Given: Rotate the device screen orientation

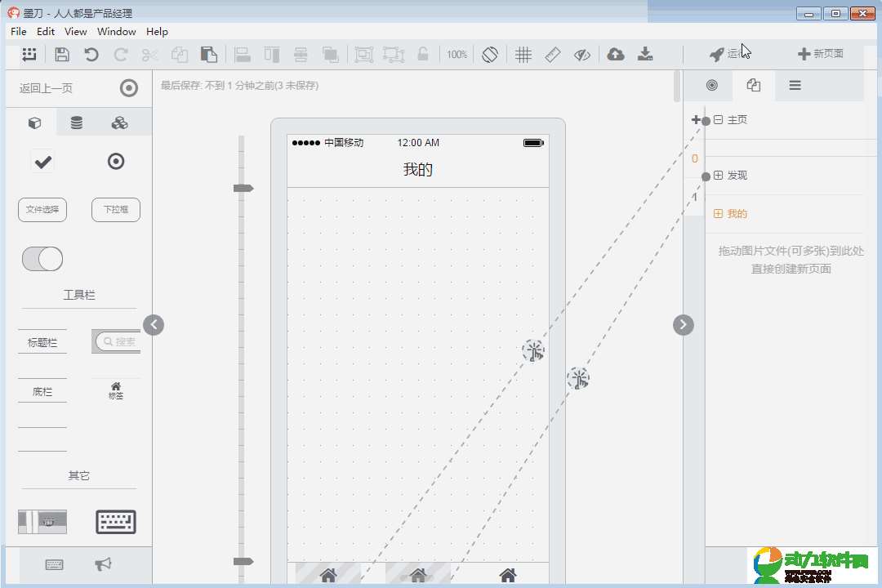Looking at the screenshot, I should pyautogui.click(x=490, y=55).
